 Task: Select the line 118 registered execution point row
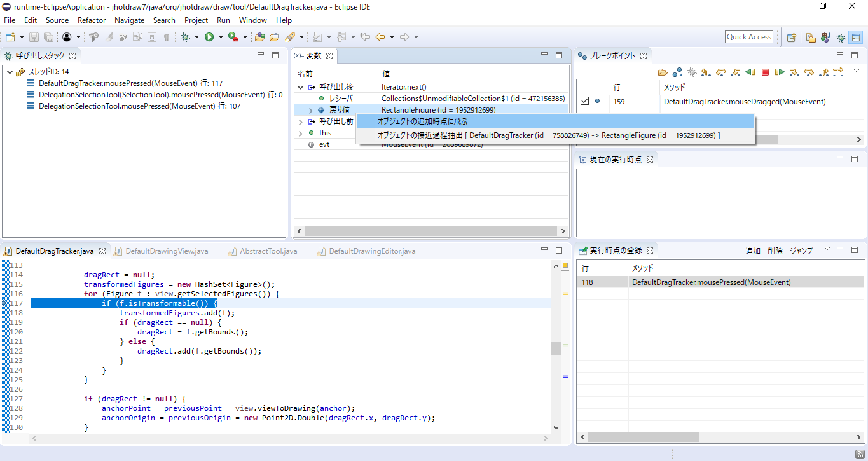coord(720,282)
